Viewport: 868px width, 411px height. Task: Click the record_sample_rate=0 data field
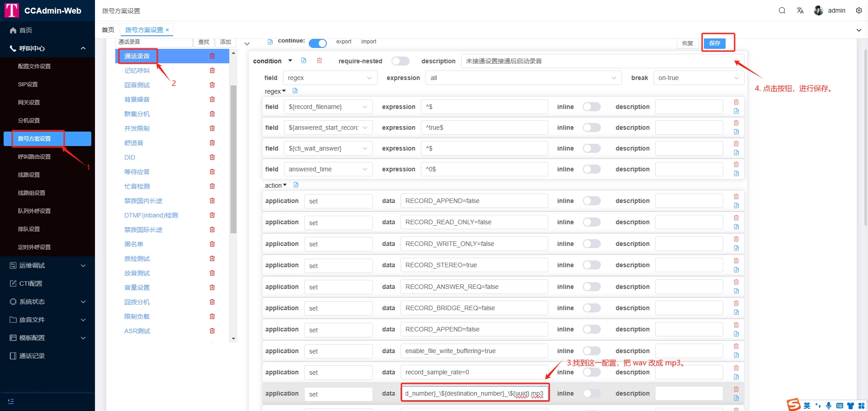474,372
